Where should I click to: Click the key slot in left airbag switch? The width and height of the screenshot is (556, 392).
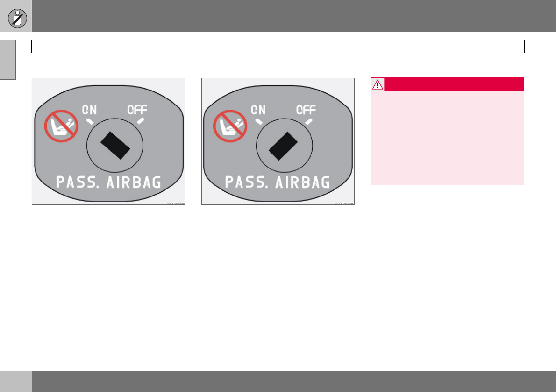pos(115,146)
